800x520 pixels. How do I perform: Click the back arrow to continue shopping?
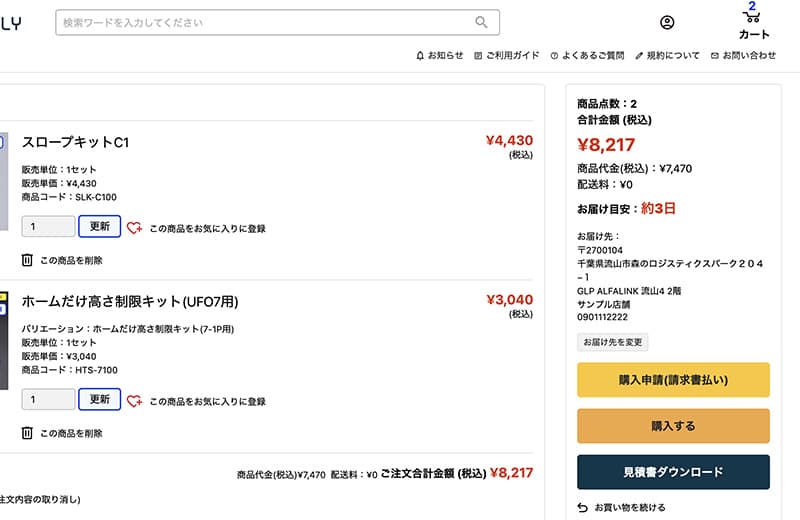(584, 507)
